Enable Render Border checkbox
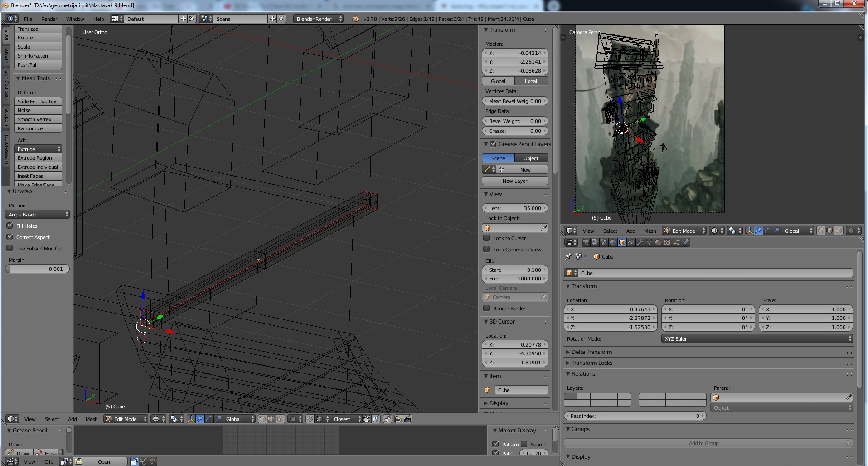868x466 pixels. pos(486,308)
